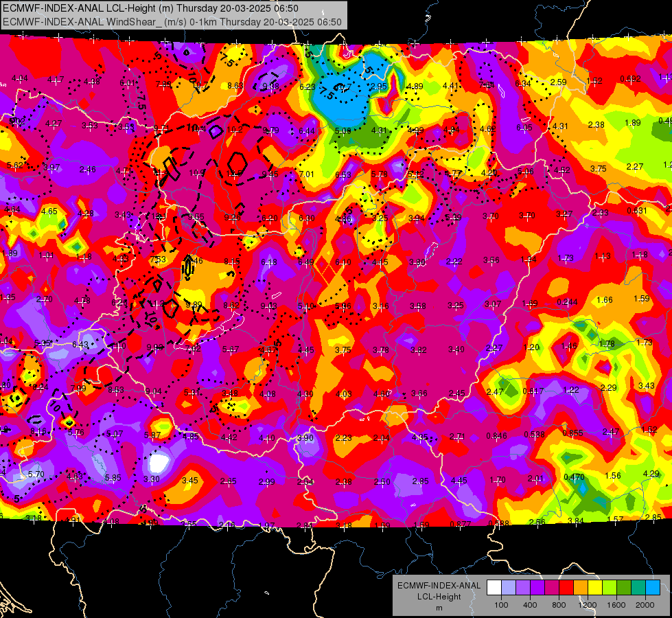Image resolution: width=672 pixels, height=618 pixels.
Task: Click the wind shear value 0.855
Action: pos(573,433)
